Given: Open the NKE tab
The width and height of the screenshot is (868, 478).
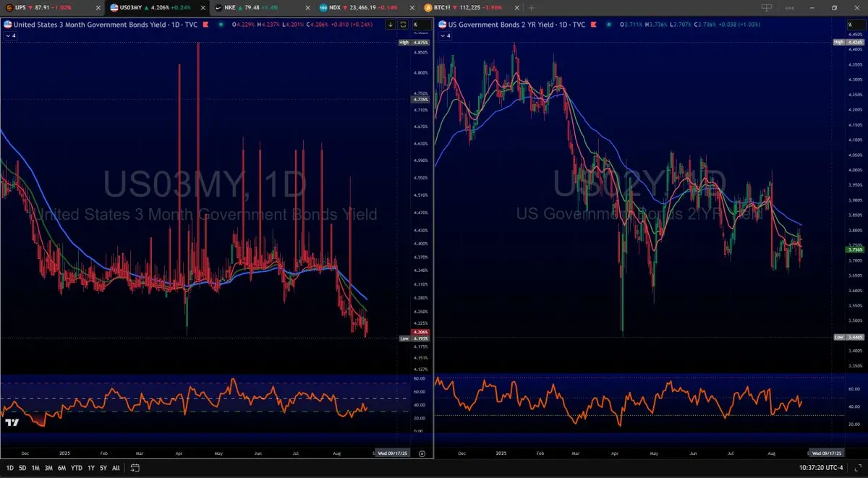Looking at the screenshot, I should (262, 7).
